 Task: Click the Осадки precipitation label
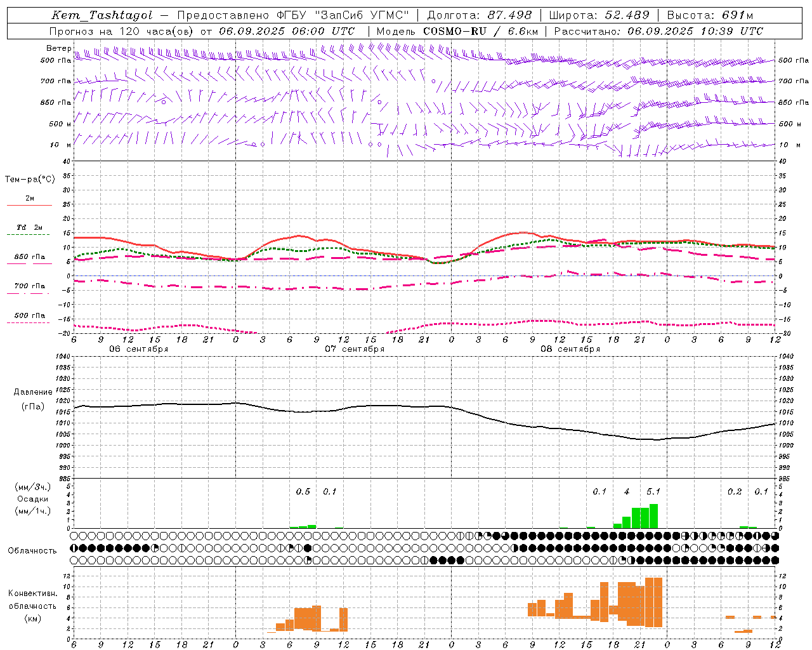33,499
